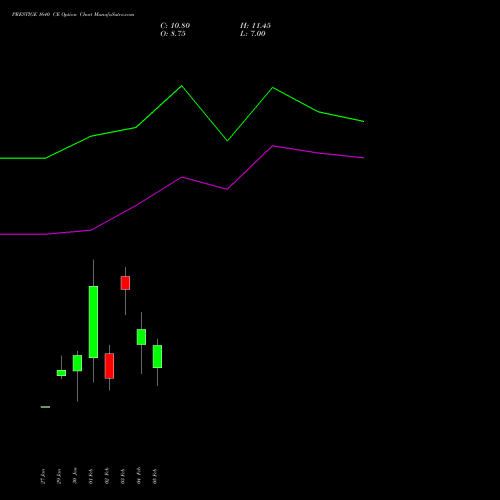Select the green candlestick above 04 Feb

click(x=141, y=337)
